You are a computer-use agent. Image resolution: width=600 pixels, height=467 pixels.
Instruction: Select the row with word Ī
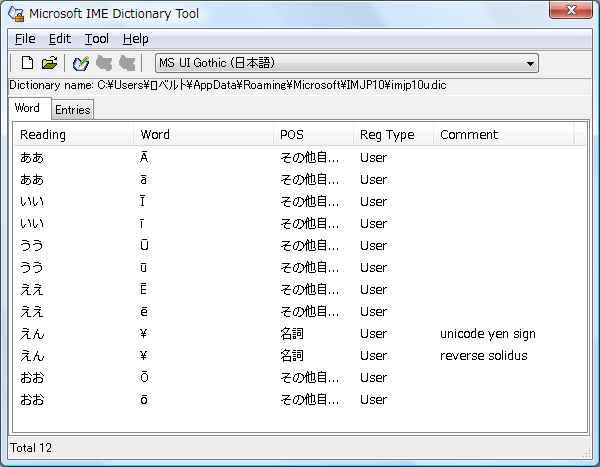coord(300,201)
